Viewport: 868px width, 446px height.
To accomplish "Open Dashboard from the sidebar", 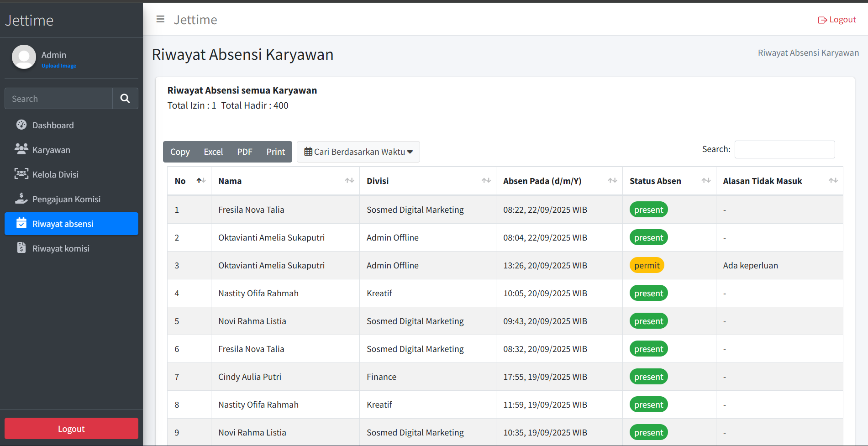I will (53, 125).
